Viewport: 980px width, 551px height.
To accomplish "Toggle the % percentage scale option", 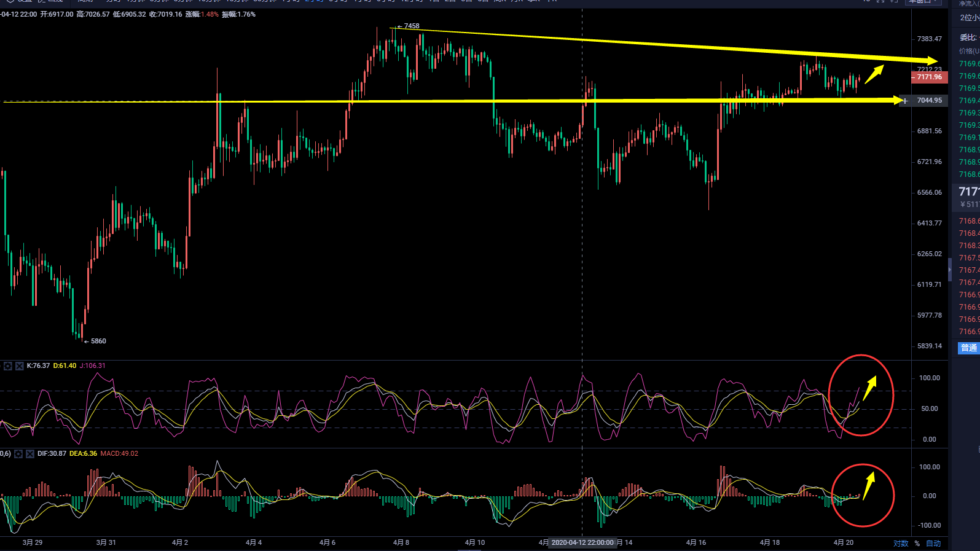I will point(917,544).
